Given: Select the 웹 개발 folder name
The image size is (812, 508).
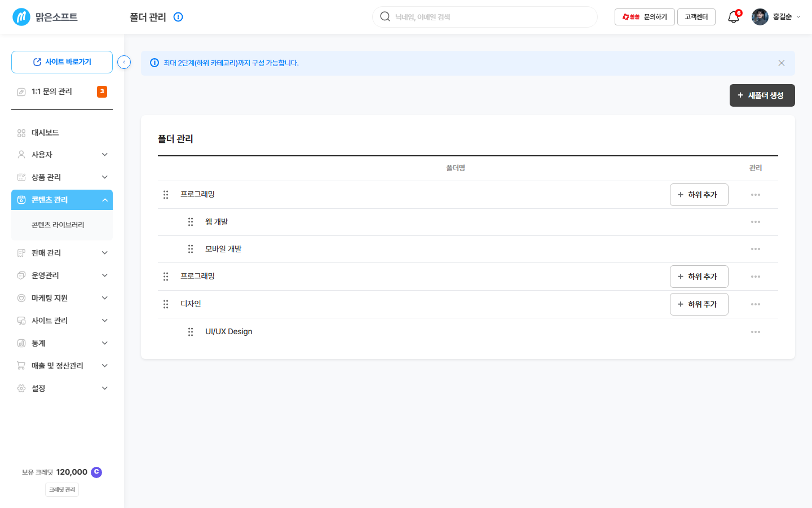Looking at the screenshot, I should click(x=217, y=222).
